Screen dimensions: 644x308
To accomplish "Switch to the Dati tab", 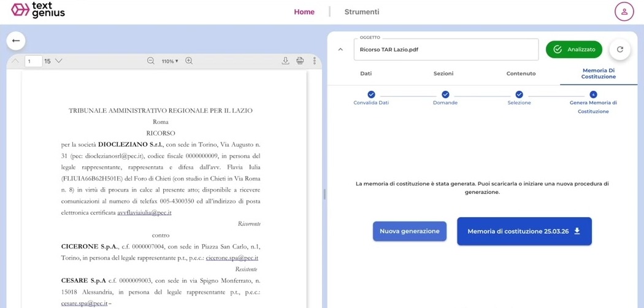I will point(366,74).
